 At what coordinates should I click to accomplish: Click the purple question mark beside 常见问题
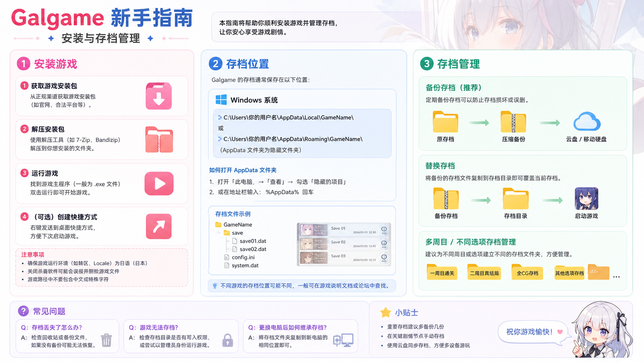(23, 311)
